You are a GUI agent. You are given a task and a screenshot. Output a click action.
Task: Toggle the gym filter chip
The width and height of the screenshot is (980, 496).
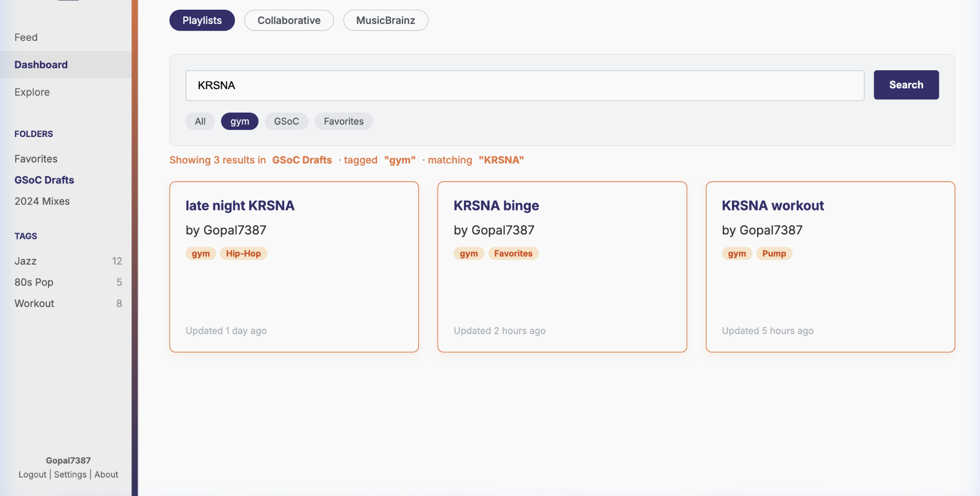coord(239,121)
